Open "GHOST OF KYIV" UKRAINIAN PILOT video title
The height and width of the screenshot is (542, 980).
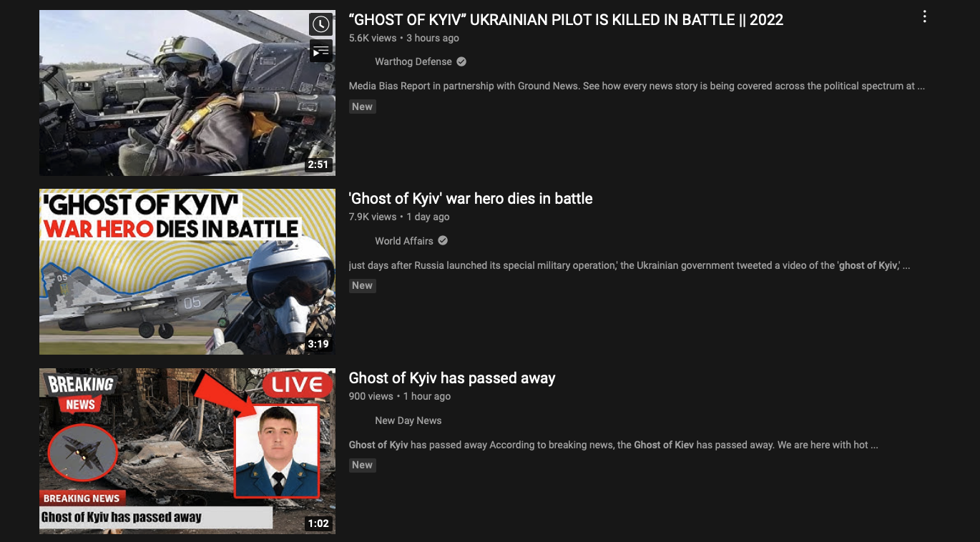click(566, 20)
